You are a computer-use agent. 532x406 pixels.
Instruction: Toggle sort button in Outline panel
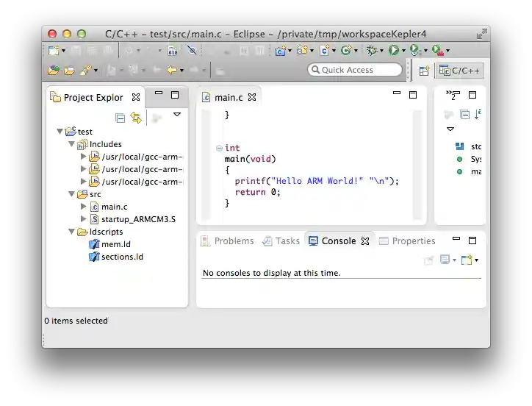[478, 114]
